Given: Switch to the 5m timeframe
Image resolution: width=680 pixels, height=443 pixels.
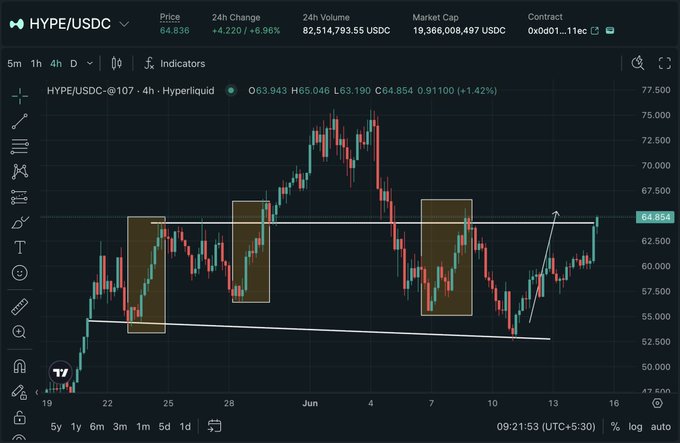Looking at the screenshot, I should 14,64.
